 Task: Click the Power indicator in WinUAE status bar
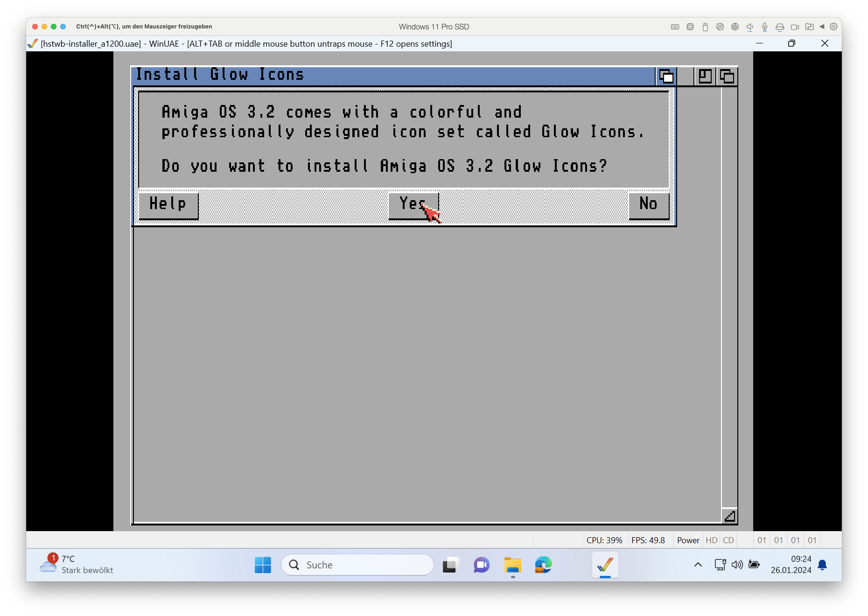click(688, 540)
